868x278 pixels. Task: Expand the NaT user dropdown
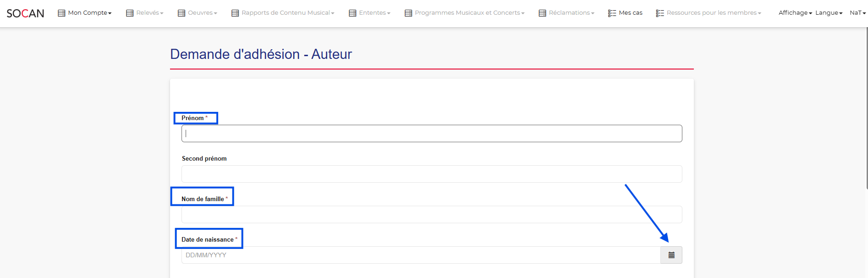click(x=857, y=13)
